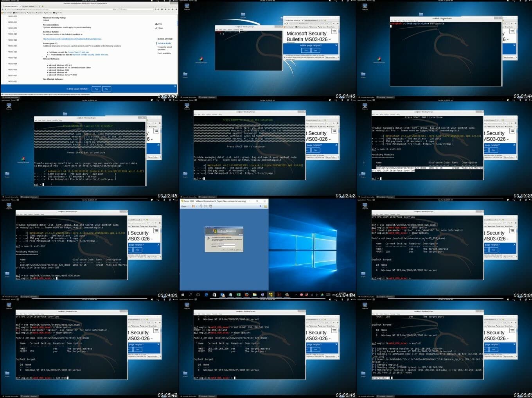Click Yes in first thumbnail's helpful banner
Viewport: 532px width, 398px height.
pyautogui.click(x=96, y=89)
